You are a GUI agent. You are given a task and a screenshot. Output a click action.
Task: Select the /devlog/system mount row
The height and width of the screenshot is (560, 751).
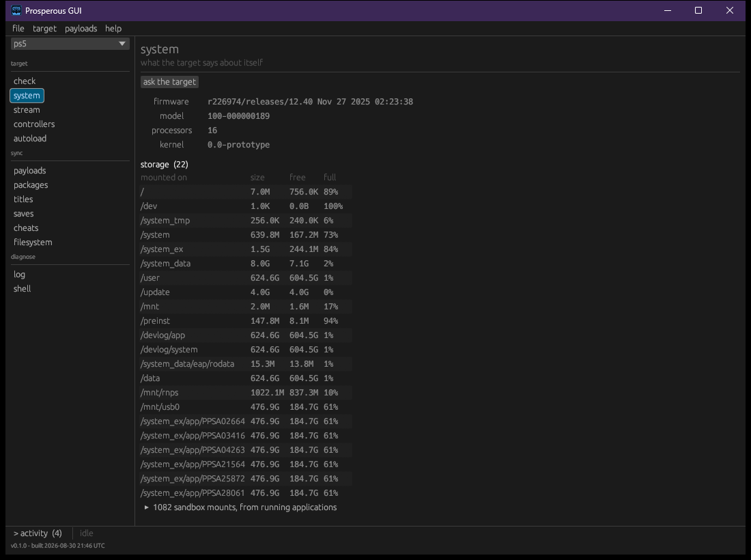(246, 350)
